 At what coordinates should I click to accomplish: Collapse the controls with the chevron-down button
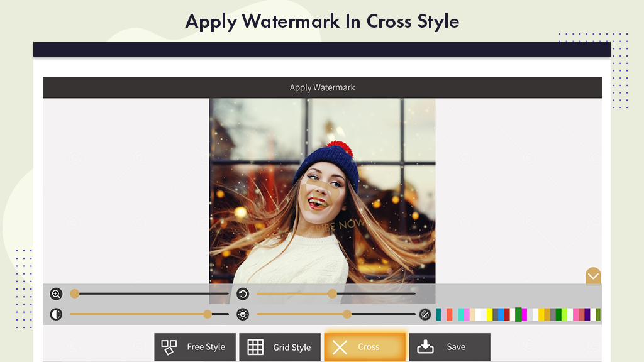(x=593, y=277)
